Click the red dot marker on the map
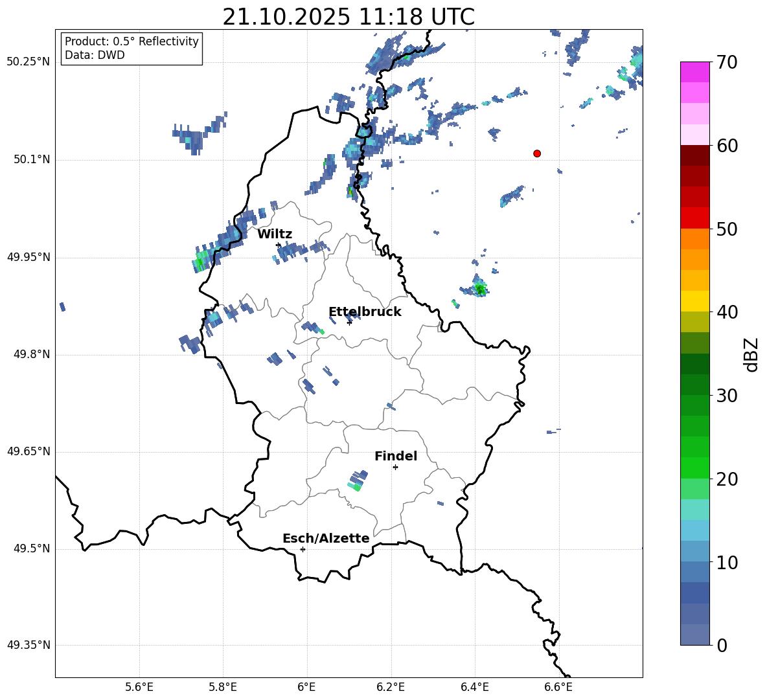Image resolution: width=767 pixels, height=700 pixels. pyautogui.click(x=537, y=153)
